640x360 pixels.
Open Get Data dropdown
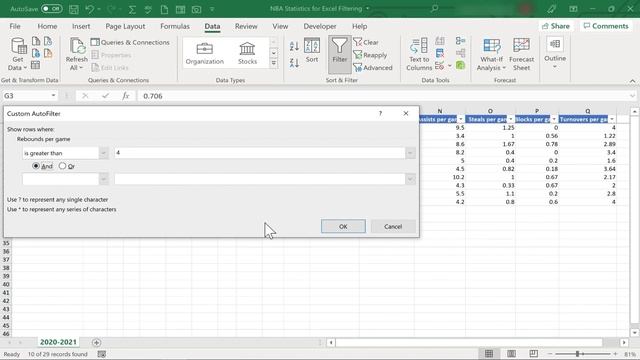point(18,54)
